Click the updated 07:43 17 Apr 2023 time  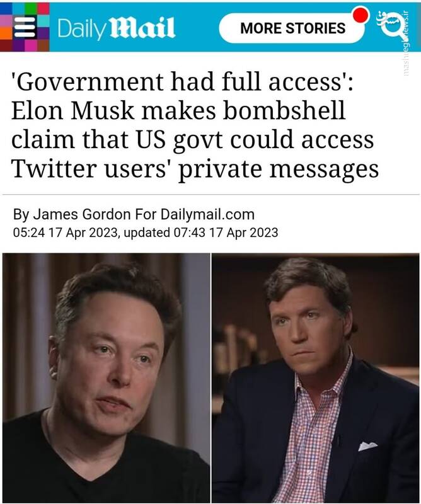tap(200, 232)
